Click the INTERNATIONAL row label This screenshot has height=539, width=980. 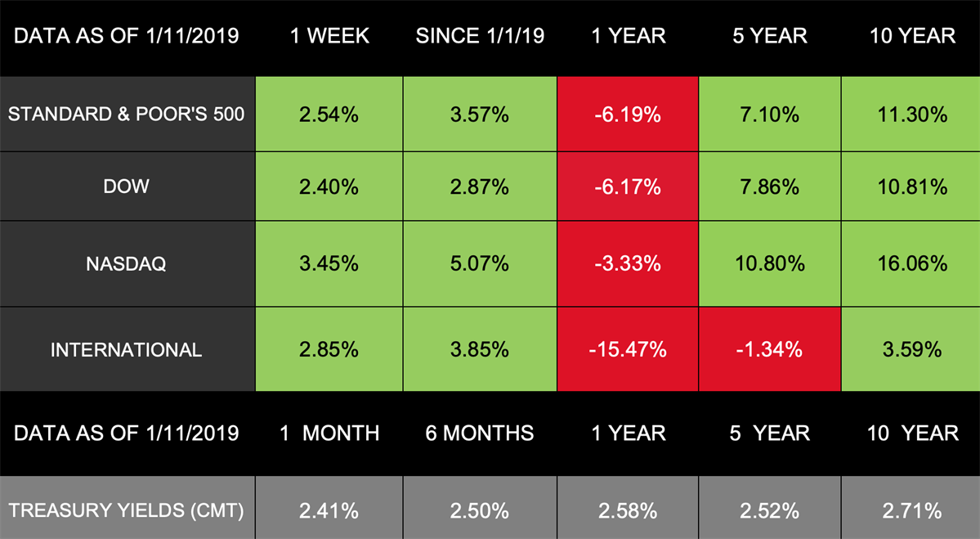click(x=127, y=350)
